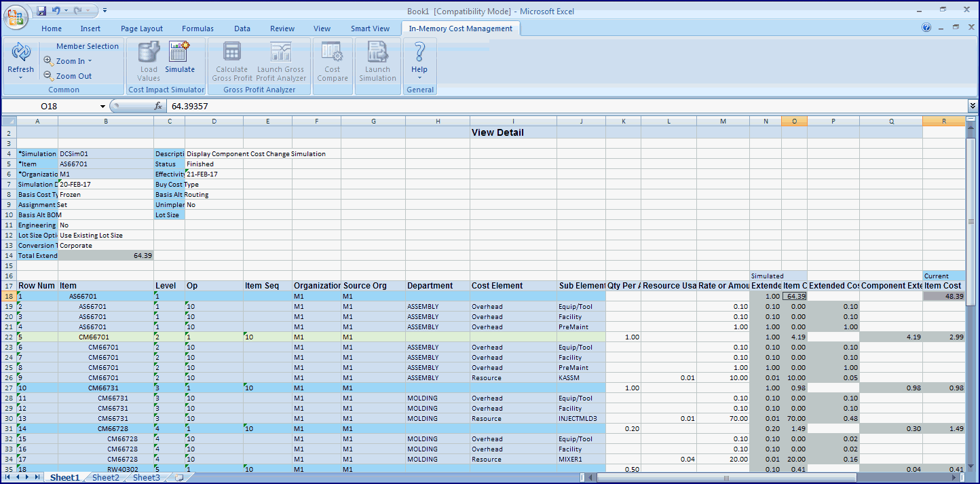Switch to the Data tab

coord(242,29)
